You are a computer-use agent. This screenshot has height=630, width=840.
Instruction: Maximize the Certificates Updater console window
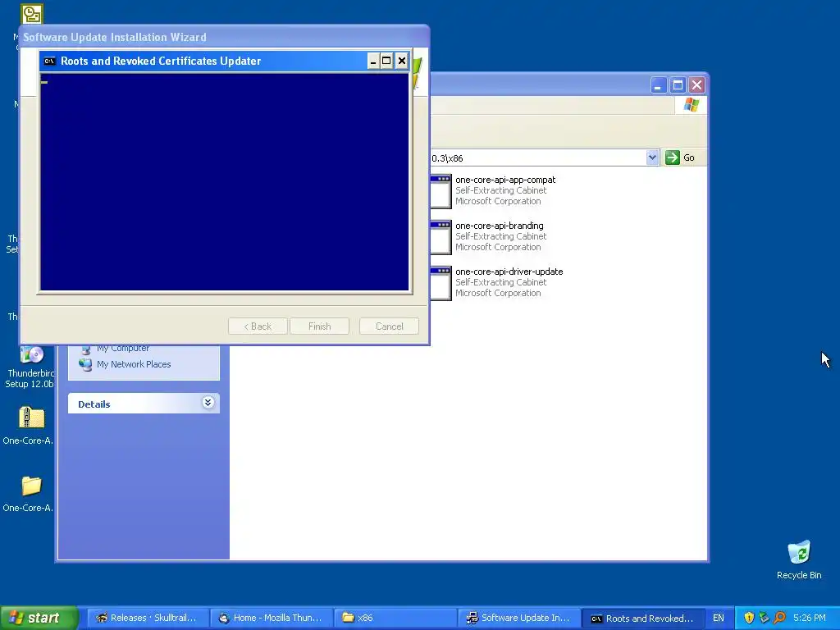(386, 61)
